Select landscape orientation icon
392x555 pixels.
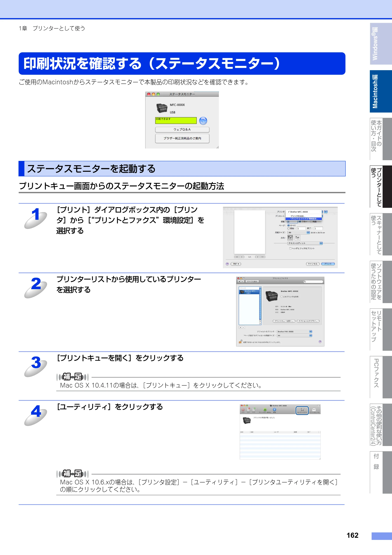(x=298, y=238)
